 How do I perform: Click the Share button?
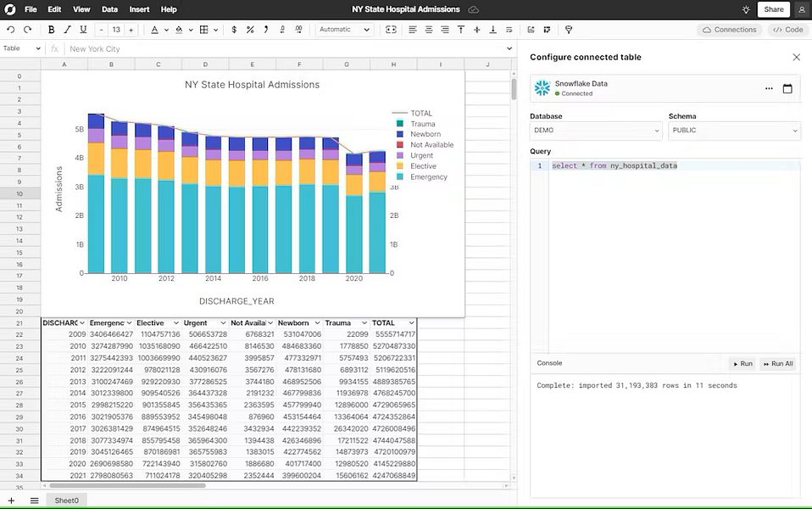click(774, 9)
